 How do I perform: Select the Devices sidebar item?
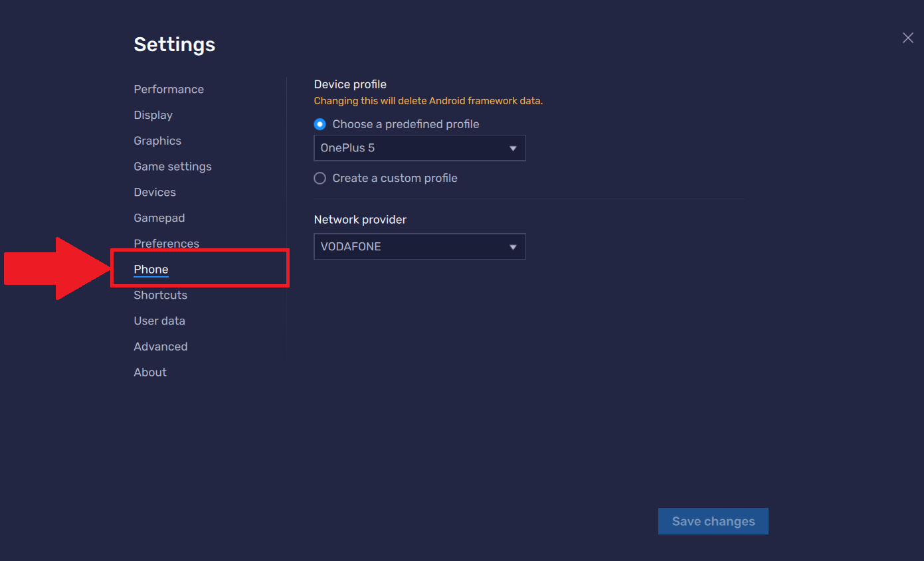click(155, 192)
